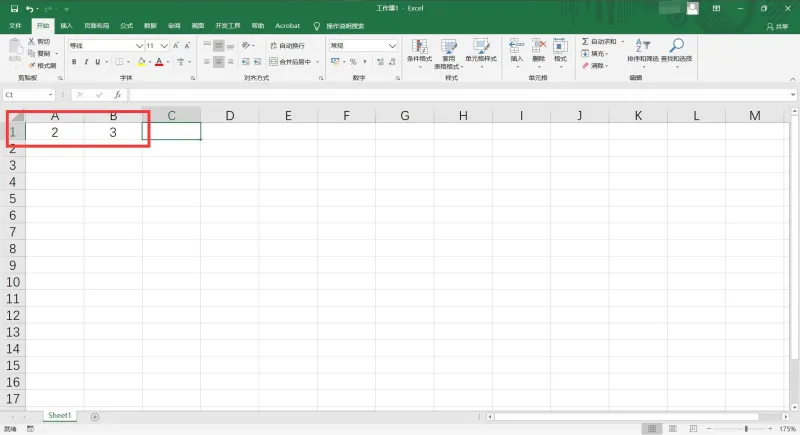The height and width of the screenshot is (435, 800).
Task: Increase decimal places
Action: click(380, 62)
